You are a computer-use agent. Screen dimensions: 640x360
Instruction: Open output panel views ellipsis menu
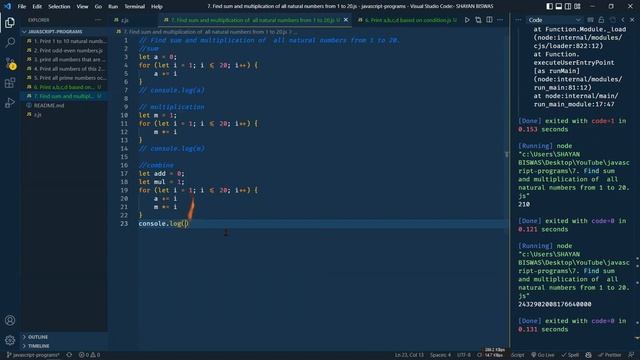(x=518, y=20)
